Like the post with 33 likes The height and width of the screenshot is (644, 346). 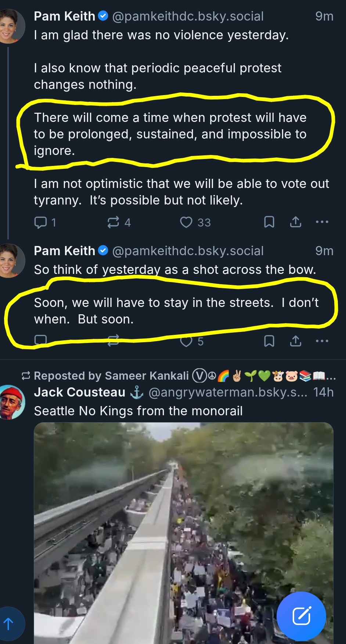click(186, 222)
